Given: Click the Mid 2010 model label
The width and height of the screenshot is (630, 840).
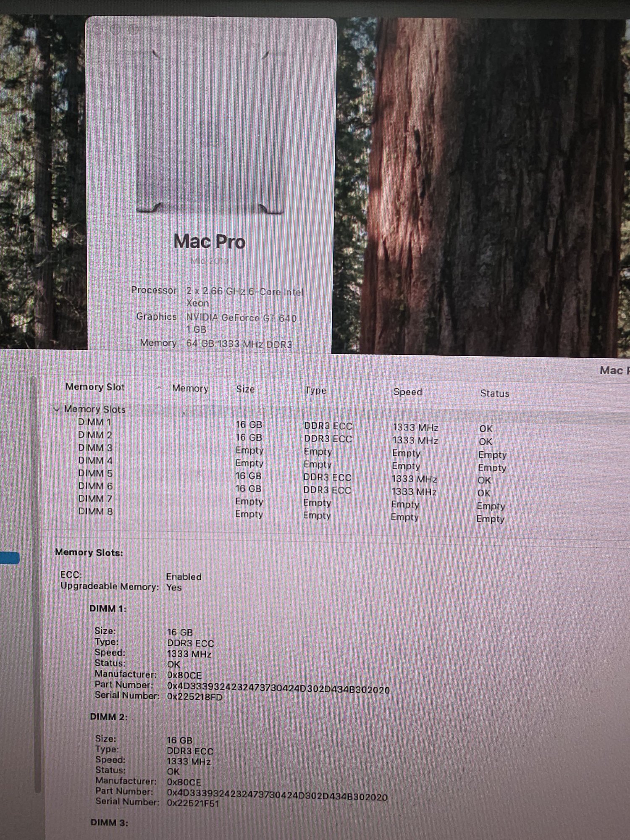Looking at the screenshot, I should [x=209, y=261].
